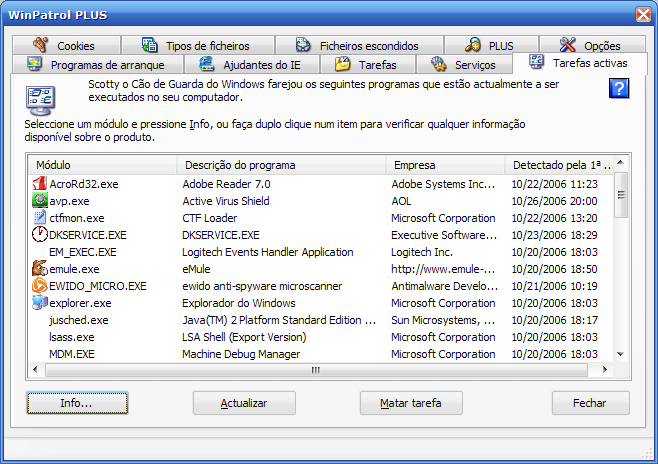Viewport: 658px width, 464px height.
Task: Click the Machine Debug Manager description
Action: point(241,354)
